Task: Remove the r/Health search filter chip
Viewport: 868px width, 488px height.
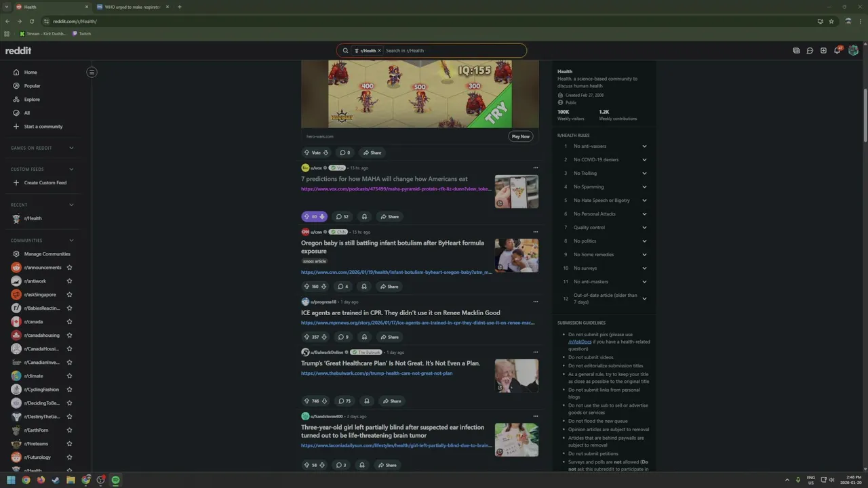Action: (x=379, y=51)
